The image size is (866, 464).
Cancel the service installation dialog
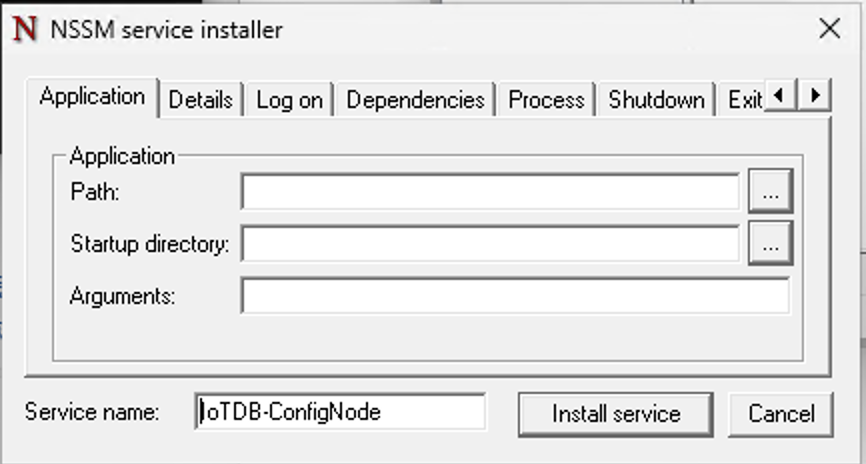coord(780,413)
